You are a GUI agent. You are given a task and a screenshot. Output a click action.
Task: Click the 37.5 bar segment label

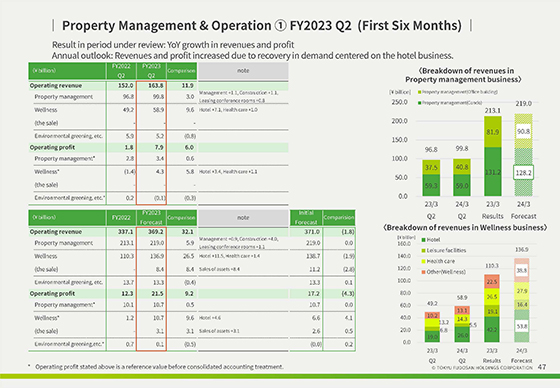pyautogui.click(x=431, y=168)
